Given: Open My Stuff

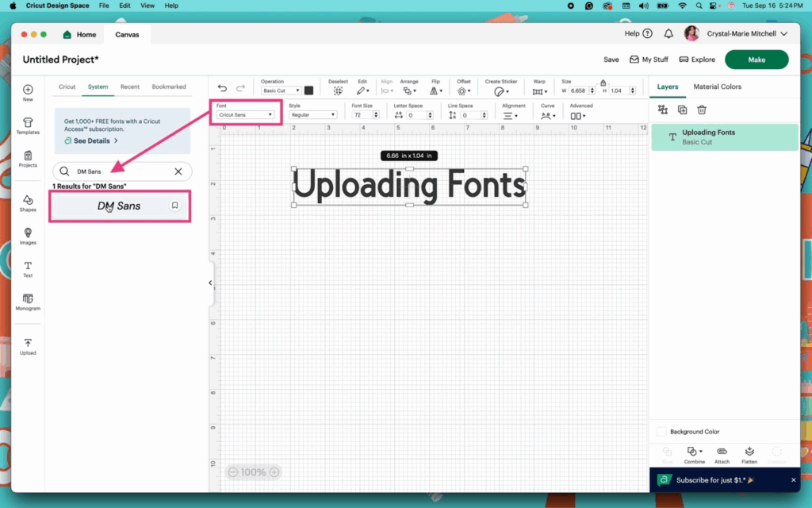Looking at the screenshot, I should coord(649,60).
